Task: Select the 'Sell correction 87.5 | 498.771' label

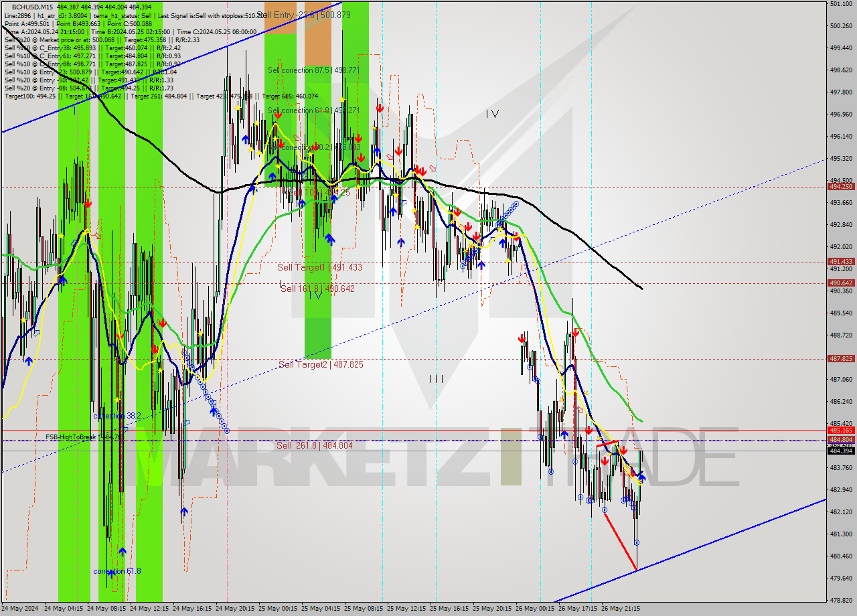Action: tap(313, 70)
